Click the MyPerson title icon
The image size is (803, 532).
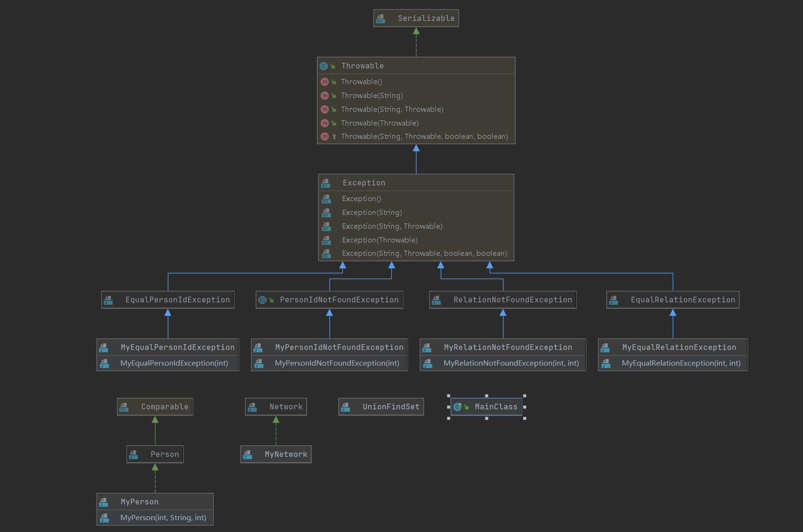[104, 502]
